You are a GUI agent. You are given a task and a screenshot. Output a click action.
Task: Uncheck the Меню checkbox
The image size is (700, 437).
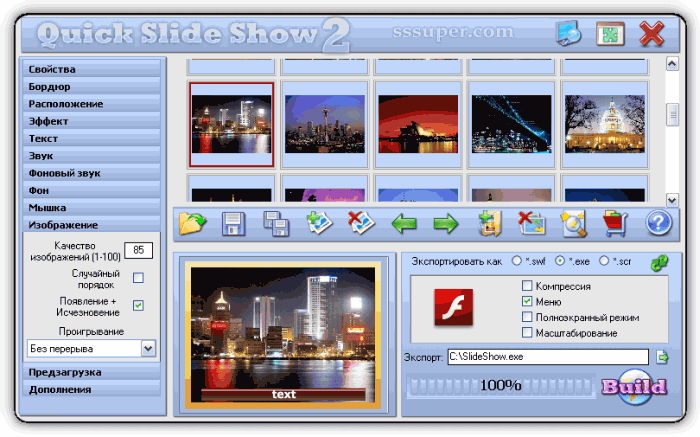[x=527, y=301]
